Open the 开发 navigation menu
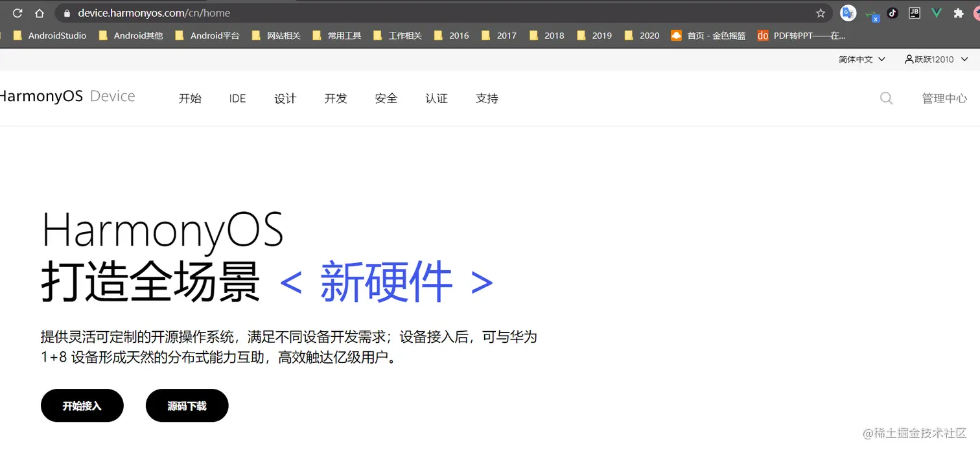The height and width of the screenshot is (453, 980). click(x=336, y=99)
